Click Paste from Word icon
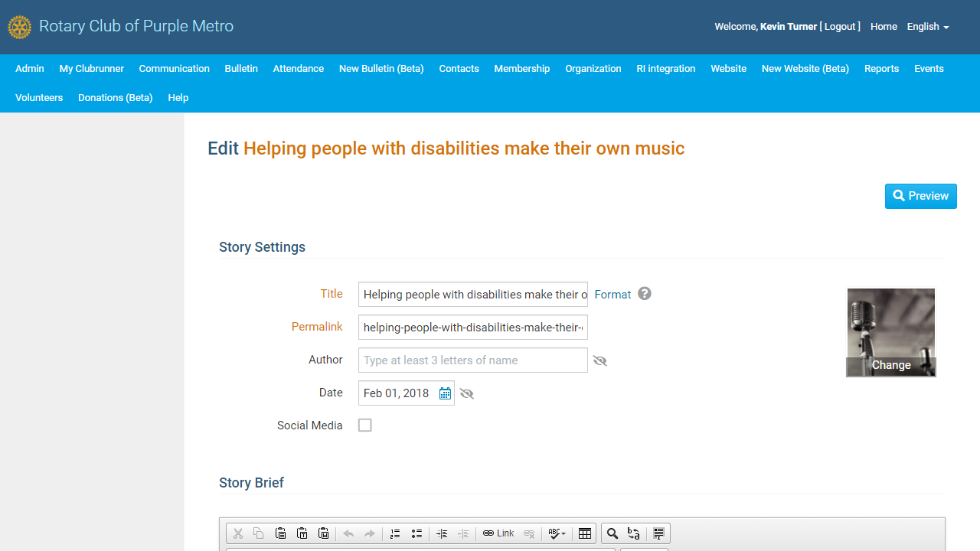 click(x=323, y=533)
